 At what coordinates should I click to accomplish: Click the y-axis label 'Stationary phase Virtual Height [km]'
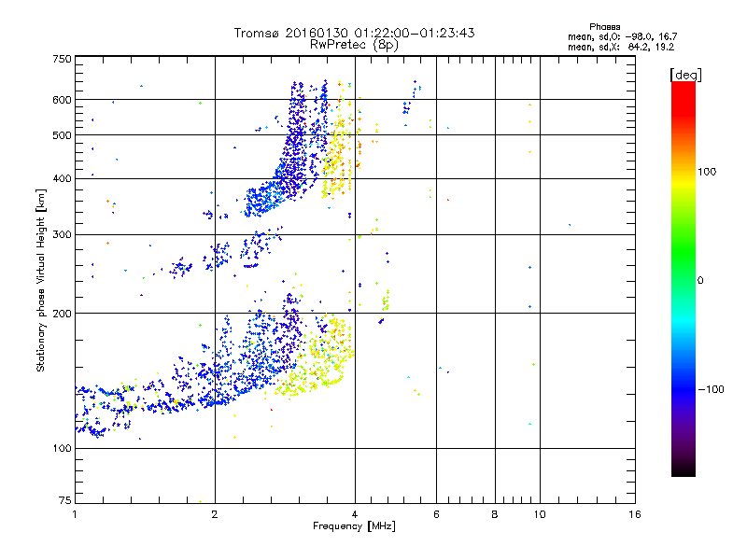(41, 280)
